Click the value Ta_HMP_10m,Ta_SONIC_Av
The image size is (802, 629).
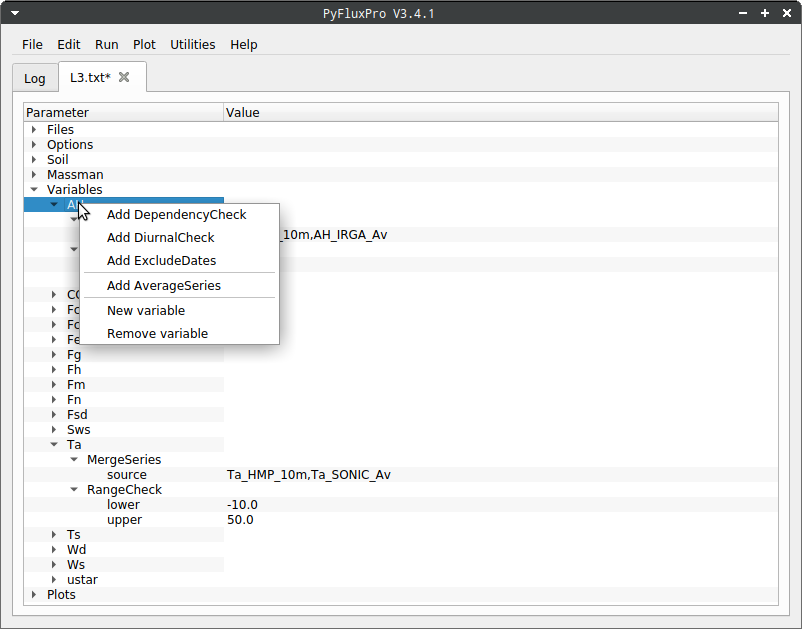click(x=309, y=475)
